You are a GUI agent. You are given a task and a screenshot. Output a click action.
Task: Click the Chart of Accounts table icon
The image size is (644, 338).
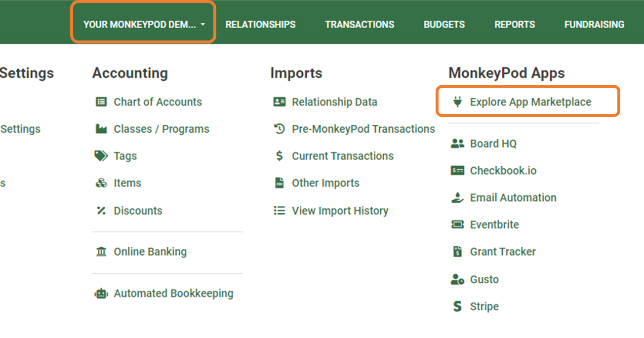pos(102,102)
